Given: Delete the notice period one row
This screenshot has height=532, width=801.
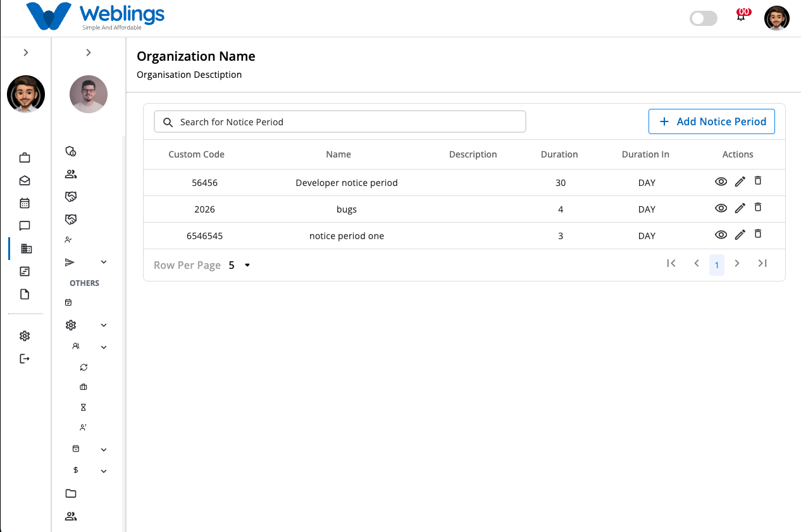Looking at the screenshot, I should 758,233.
